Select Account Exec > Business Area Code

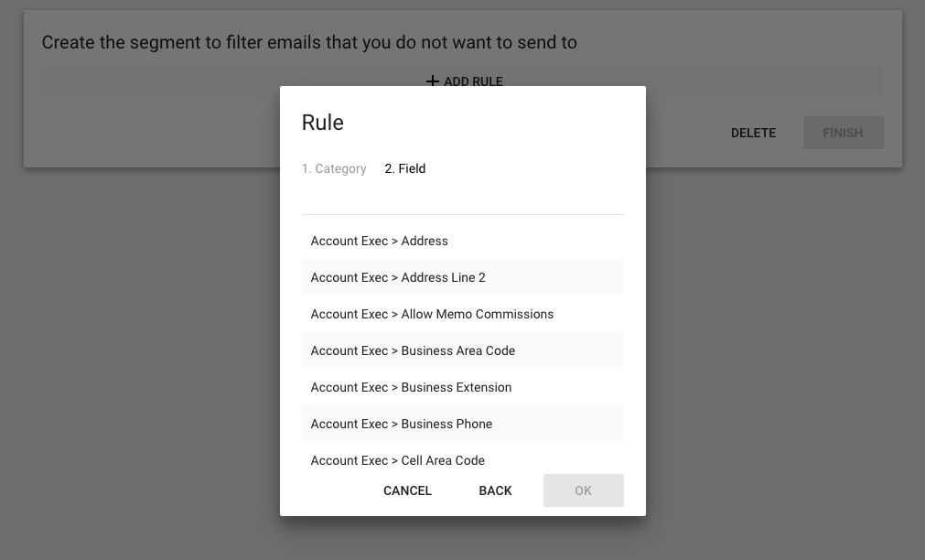click(463, 350)
